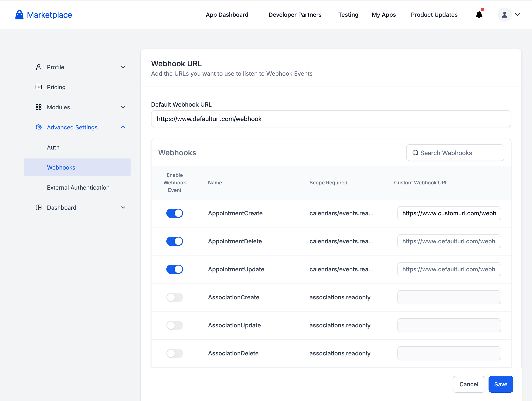Click the user avatar icon
The width and height of the screenshot is (532, 401).
[x=504, y=15]
